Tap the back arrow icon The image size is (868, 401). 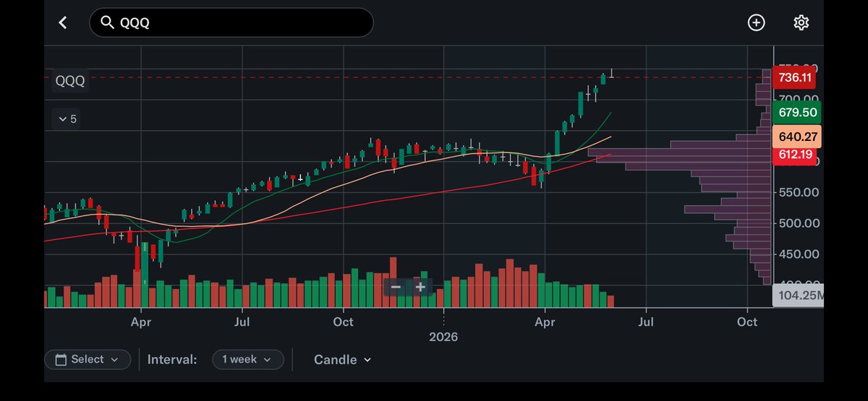63,23
